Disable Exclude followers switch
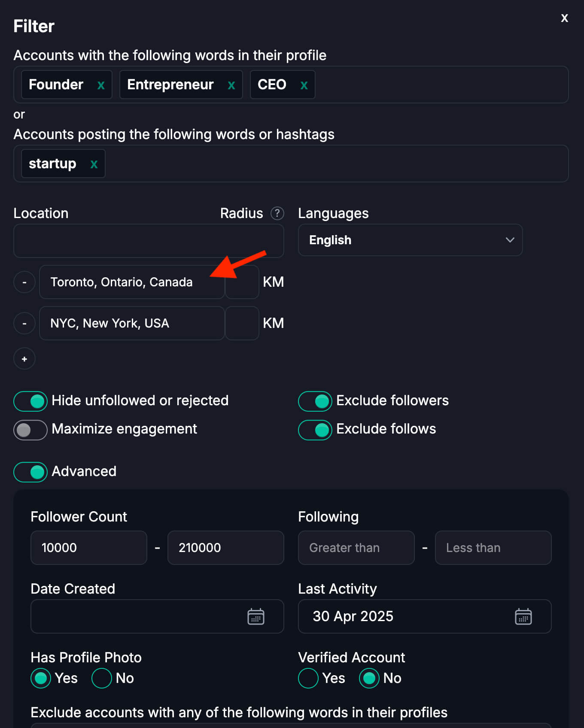This screenshot has width=584, height=728. click(x=315, y=401)
